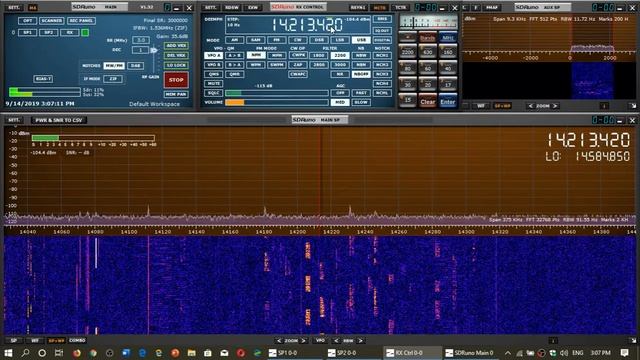Click the info button in Aux SP
640x360 pixels.
[604, 106]
